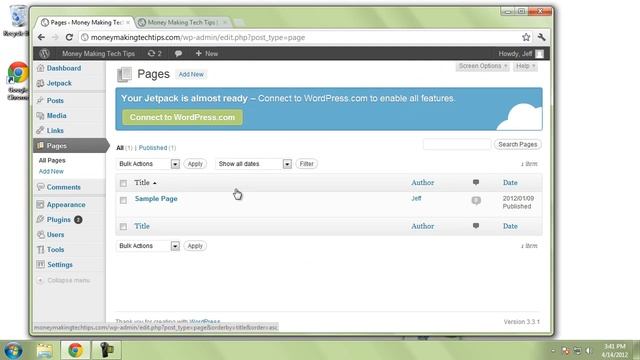Screen dimensions: 640x360
Task: Click the Plugins plug icon
Action: click(x=40, y=220)
